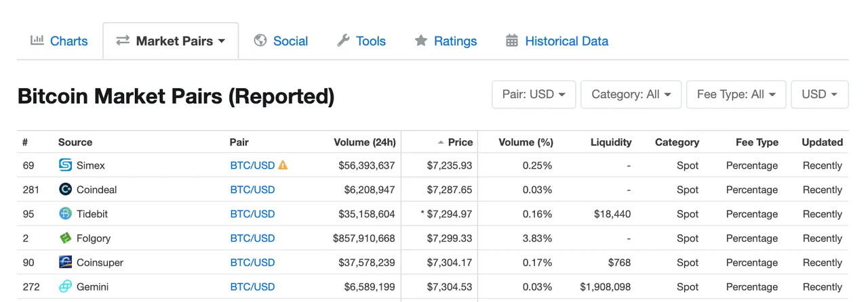The width and height of the screenshot is (868, 302).
Task: Switch to the Social tab
Action: (281, 41)
